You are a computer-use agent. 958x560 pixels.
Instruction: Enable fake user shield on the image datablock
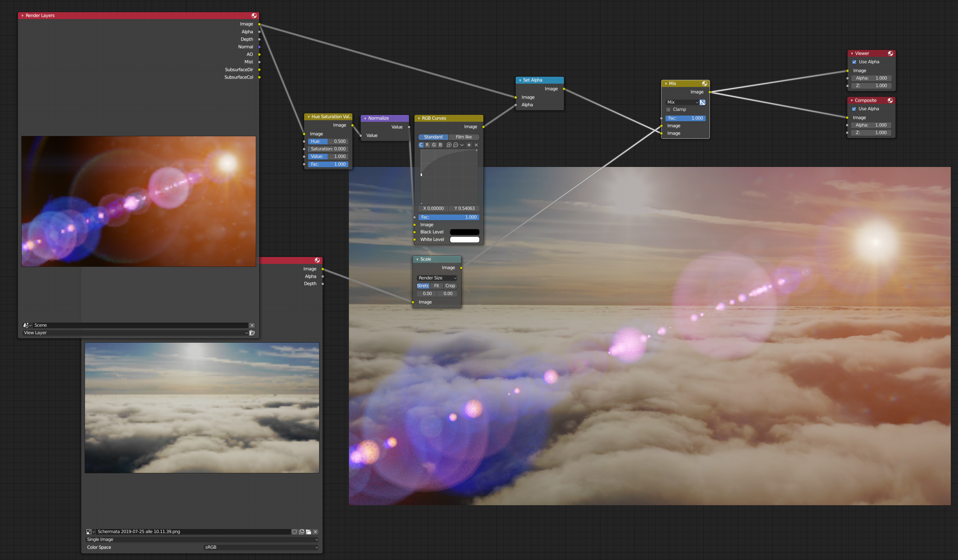295,532
